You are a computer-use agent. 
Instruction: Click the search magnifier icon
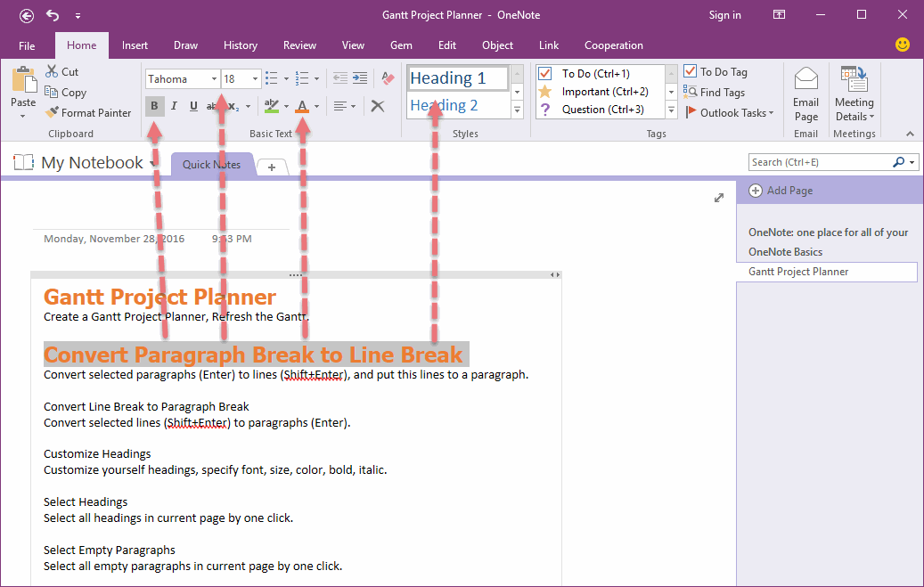pyautogui.click(x=899, y=162)
